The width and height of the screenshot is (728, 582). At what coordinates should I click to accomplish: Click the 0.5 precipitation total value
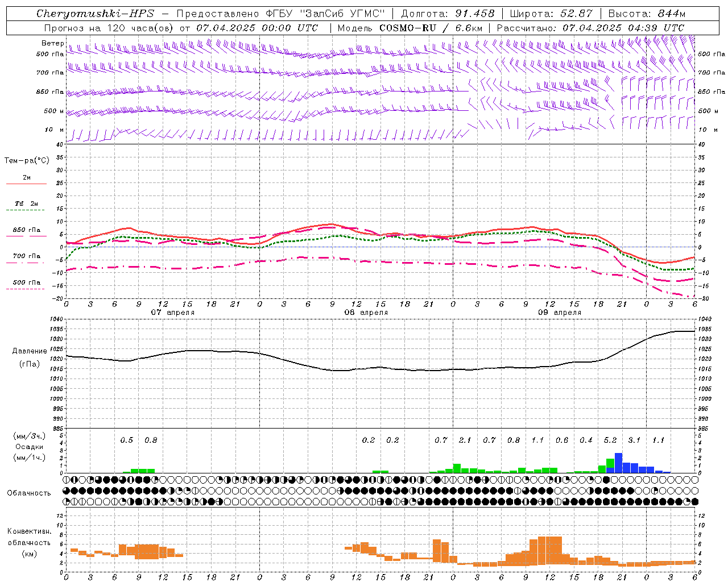(126, 440)
